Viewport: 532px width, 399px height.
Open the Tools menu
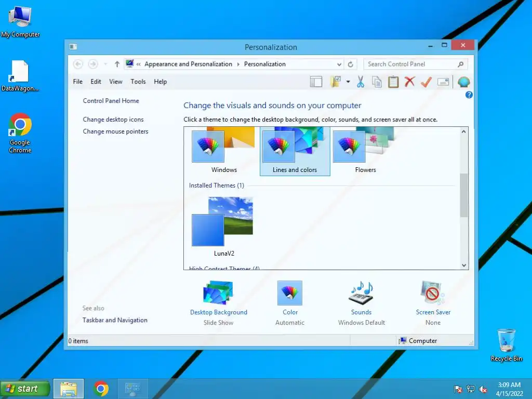[138, 82]
